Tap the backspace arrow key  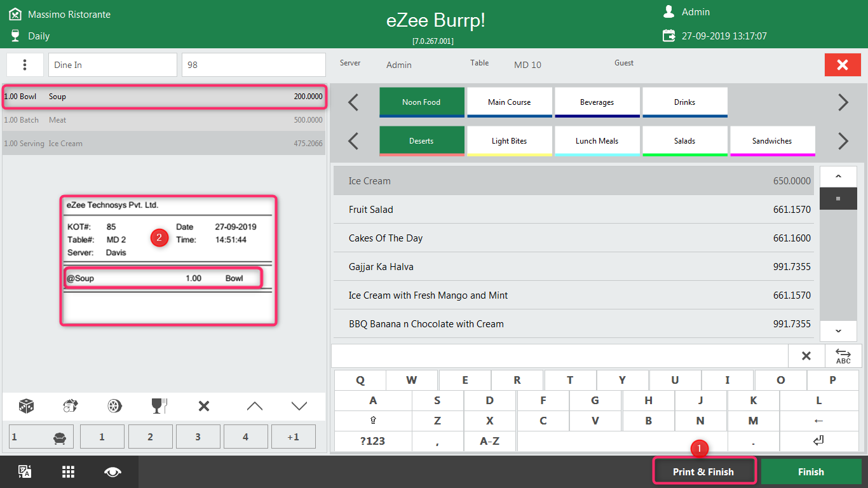point(818,421)
